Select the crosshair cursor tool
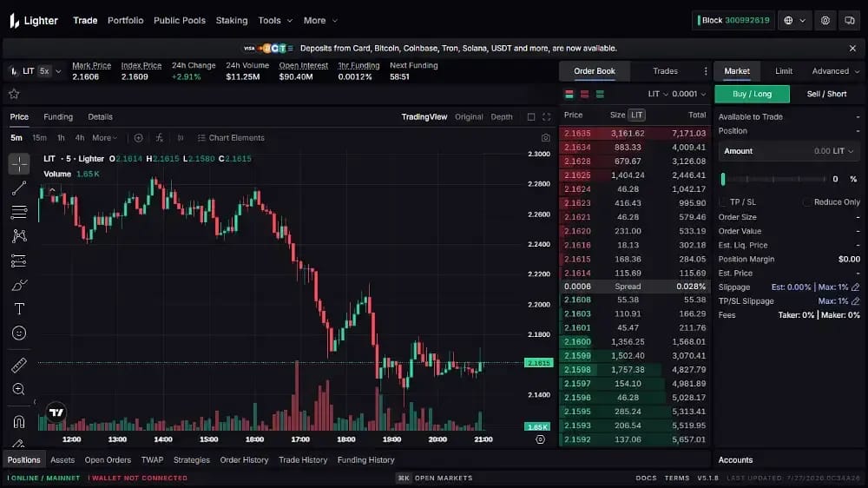 click(19, 164)
